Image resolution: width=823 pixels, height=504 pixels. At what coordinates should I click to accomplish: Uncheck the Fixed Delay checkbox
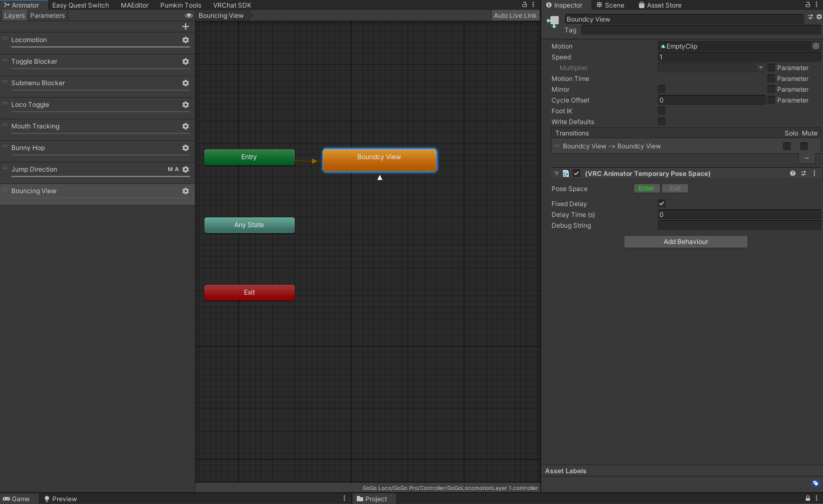(x=662, y=203)
